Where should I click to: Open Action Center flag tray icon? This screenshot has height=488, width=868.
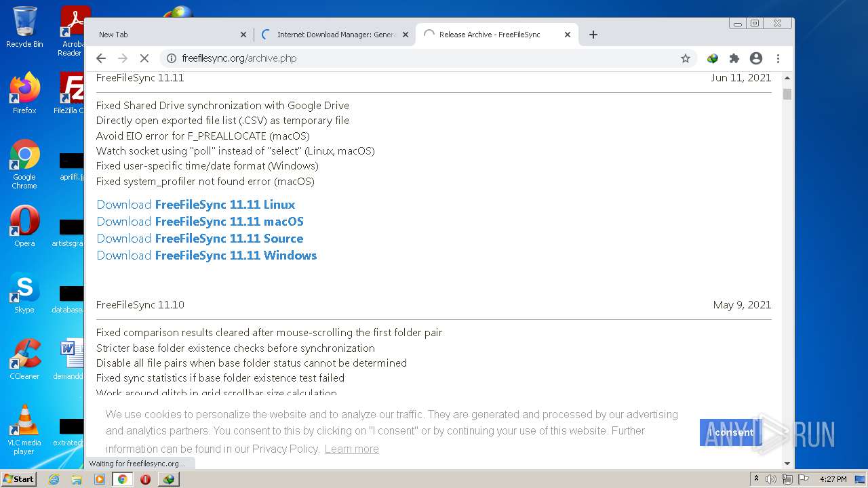click(803, 479)
